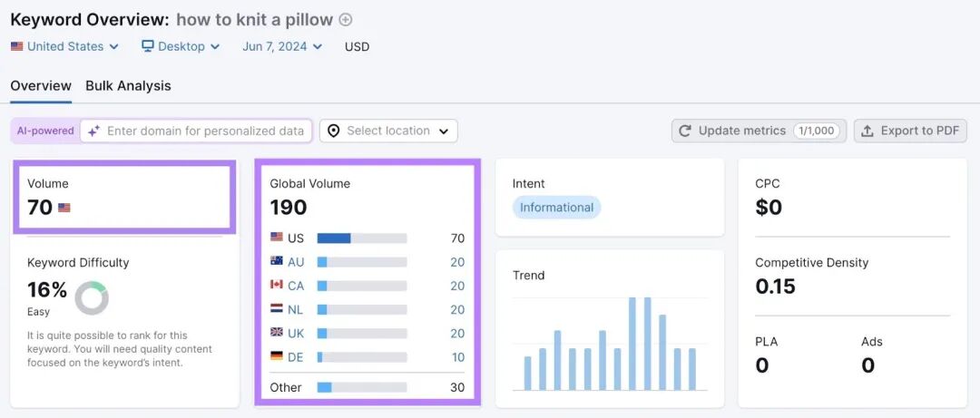Click the refresh icon in Update metrics
This screenshot has height=418, width=980.
(685, 131)
